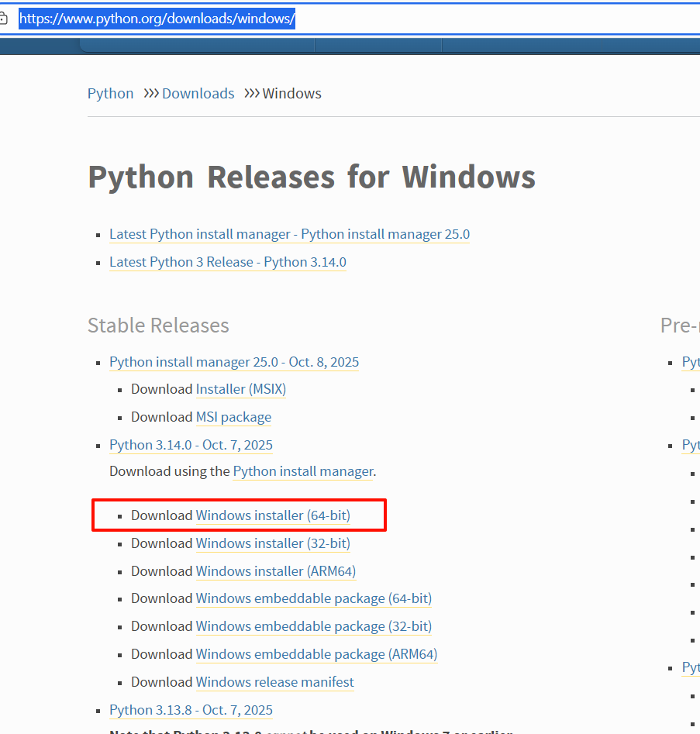Follow link in 'Download using the Python install manager'
The height and width of the screenshot is (734, 700).
(302, 471)
